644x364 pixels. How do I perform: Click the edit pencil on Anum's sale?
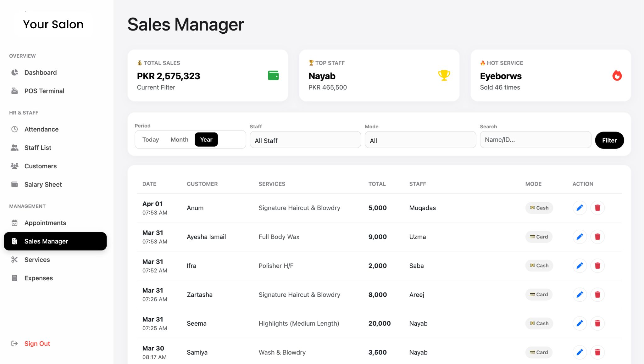click(580, 208)
